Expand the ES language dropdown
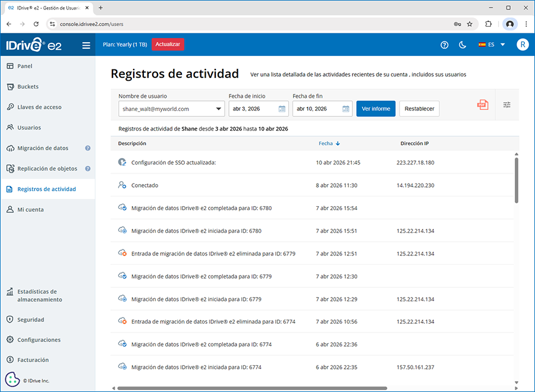 point(492,45)
